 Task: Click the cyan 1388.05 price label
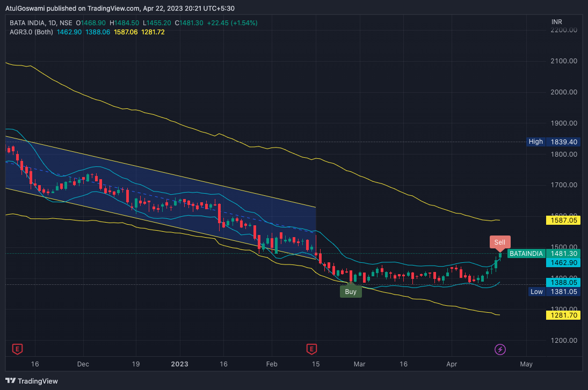pos(563,283)
